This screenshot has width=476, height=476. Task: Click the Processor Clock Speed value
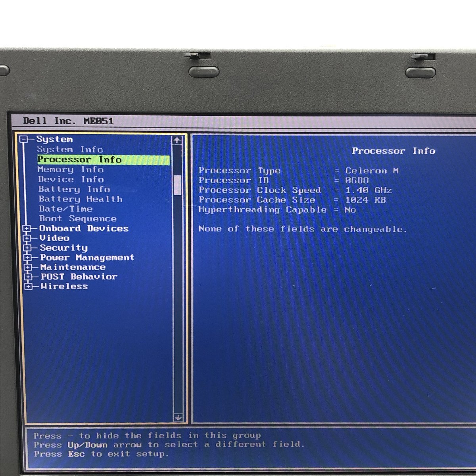pyautogui.click(x=368, y=190)
